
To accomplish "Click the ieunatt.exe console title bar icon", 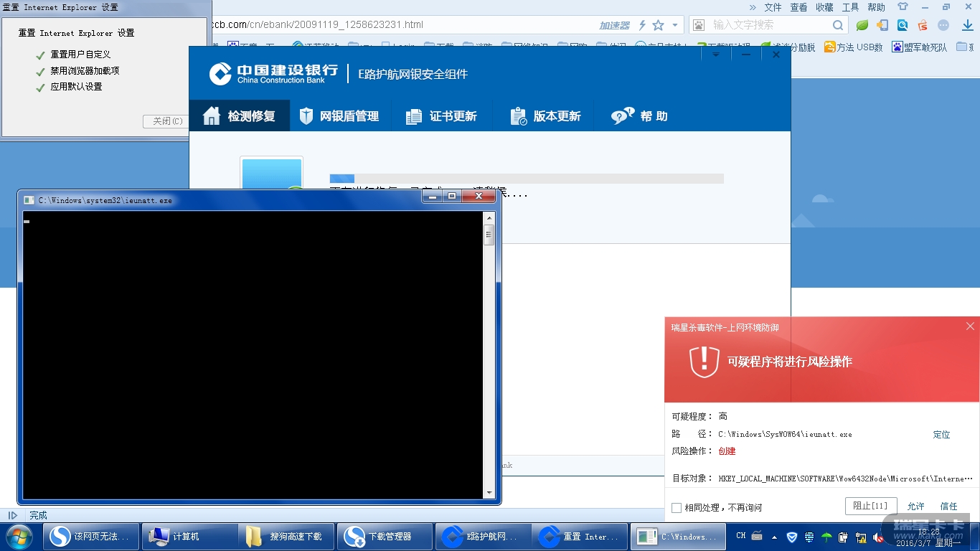I will pyautogui.click(x=29, y=200).
